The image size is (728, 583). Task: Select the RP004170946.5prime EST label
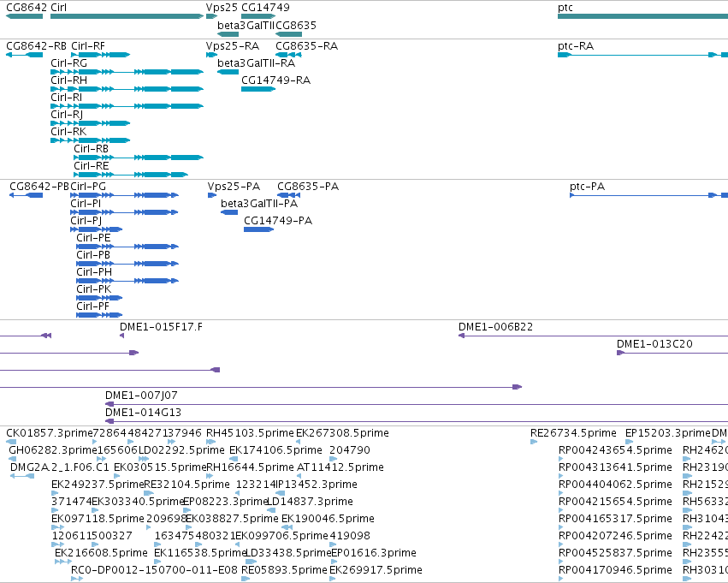coord(615,570)
